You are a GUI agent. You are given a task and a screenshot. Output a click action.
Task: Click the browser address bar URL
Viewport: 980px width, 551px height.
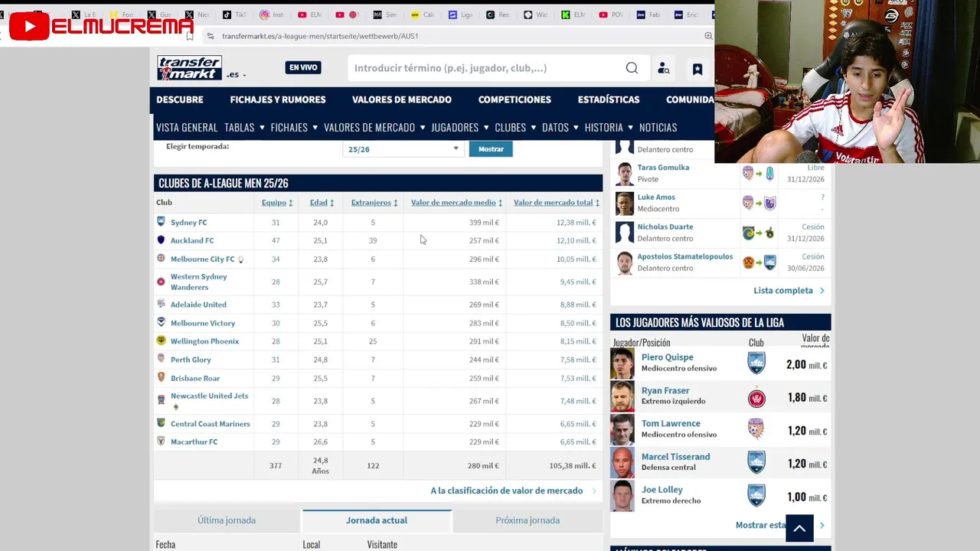[x=320, y=36]
